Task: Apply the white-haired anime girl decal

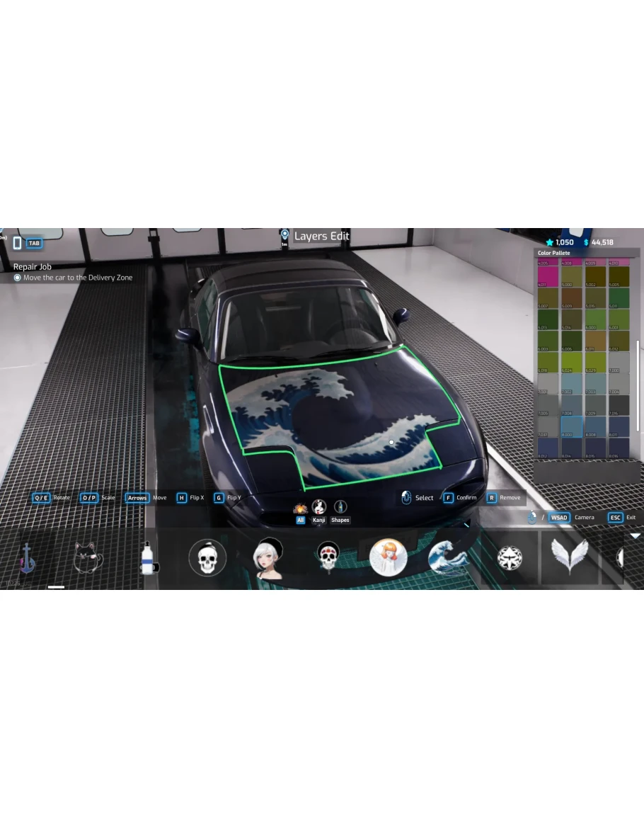Action: click(268, 558)
